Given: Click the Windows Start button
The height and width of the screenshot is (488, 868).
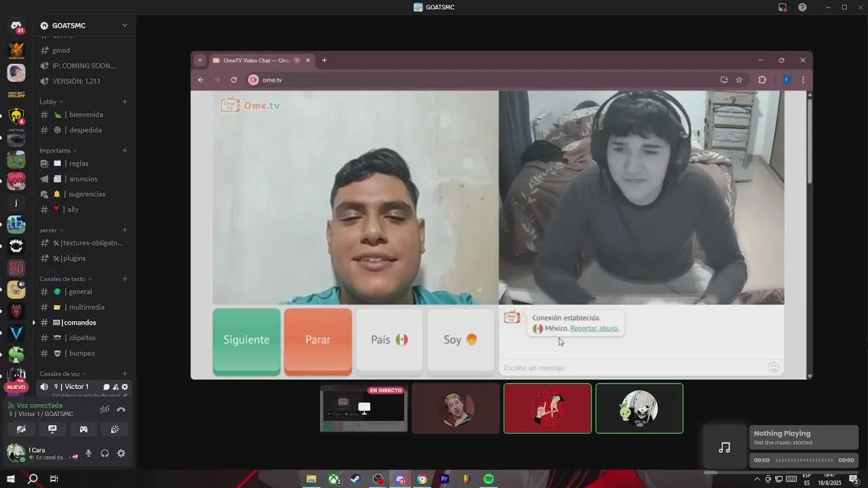Looking at the screenshot, I should click(11, 479).
